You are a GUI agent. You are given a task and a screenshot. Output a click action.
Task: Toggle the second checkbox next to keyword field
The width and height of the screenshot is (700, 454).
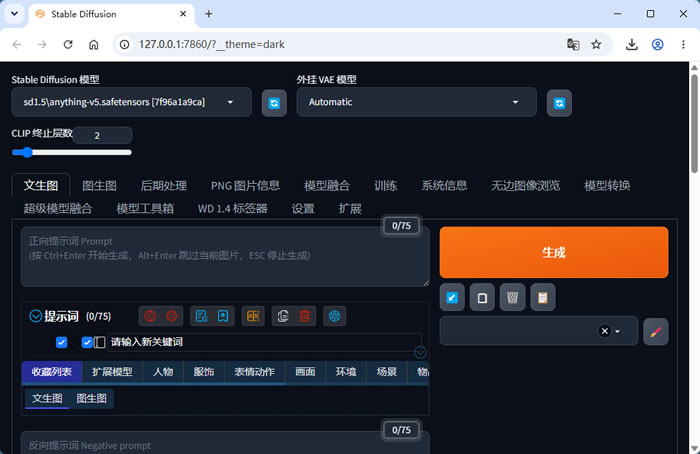87,342
